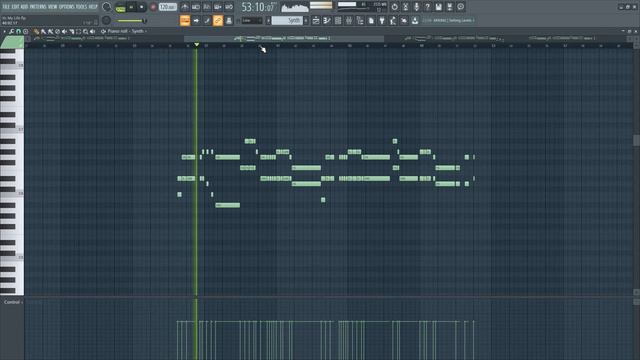The image size is (640, 360).
Task: Click the master volume knob
Action: click(107, 7)
